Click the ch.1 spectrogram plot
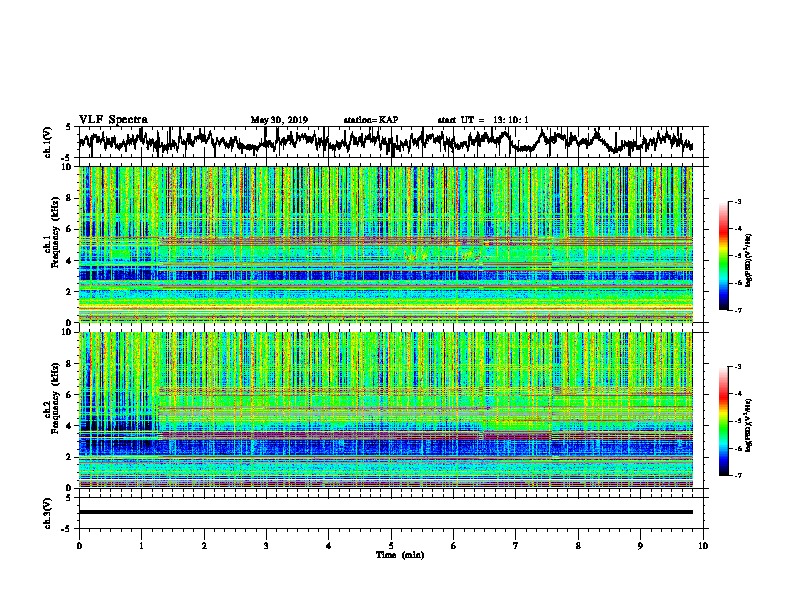This screenshot has height=612, width=792. click(x=386, y=244)
